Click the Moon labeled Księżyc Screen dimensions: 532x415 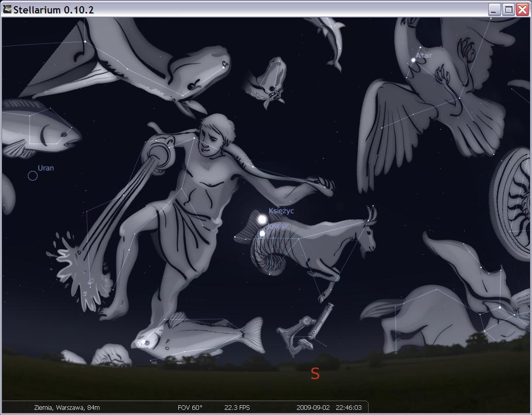(262, 220)
